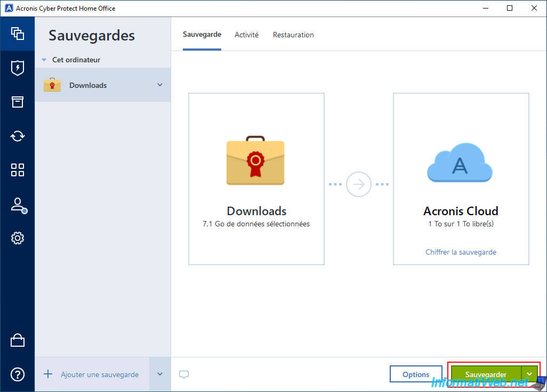
Task: Expand the Downloads backup chevron menu
Action: tap(160, 85)
